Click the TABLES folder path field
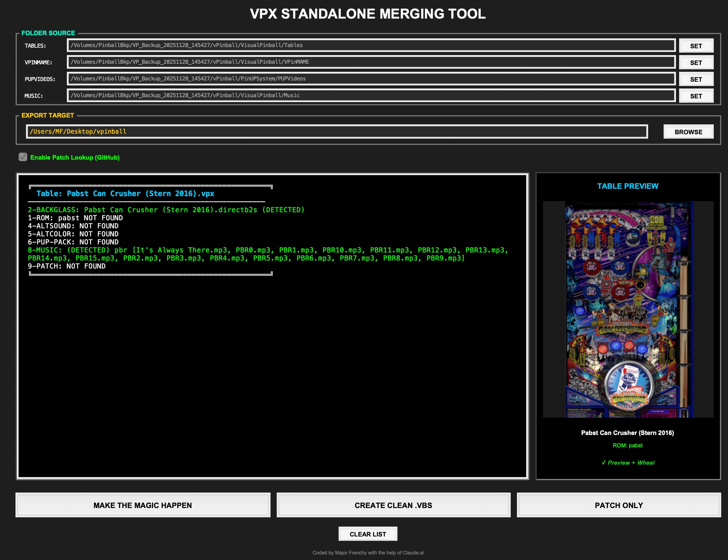 pos(371,45)
